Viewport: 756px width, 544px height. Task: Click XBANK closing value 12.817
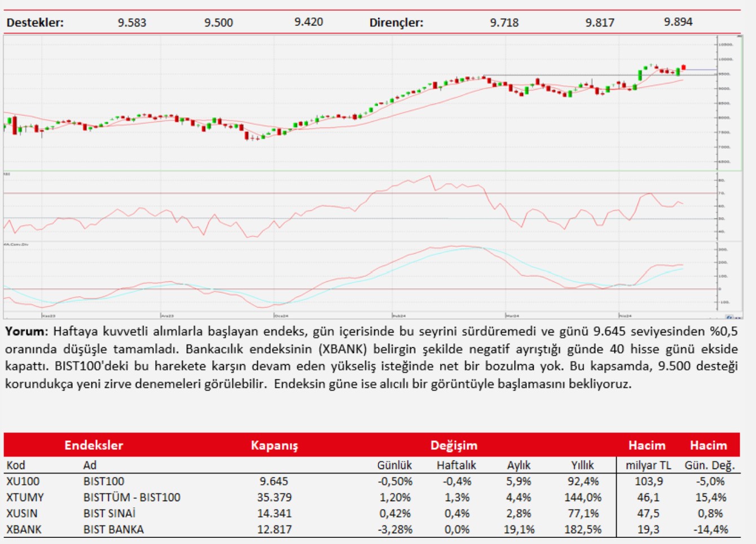(x=274, y=529)
